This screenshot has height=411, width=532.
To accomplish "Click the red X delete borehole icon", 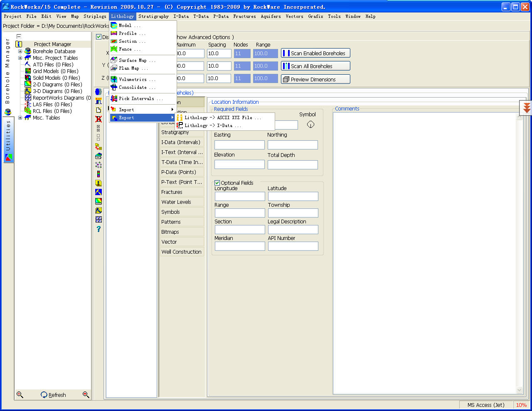I will pos(99,119).
